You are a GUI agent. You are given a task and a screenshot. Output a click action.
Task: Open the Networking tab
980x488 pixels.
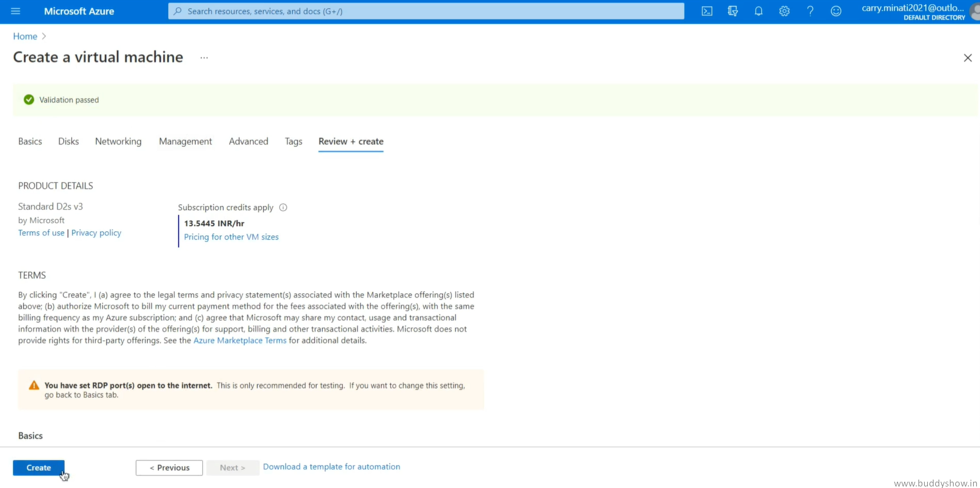(118, 141)
